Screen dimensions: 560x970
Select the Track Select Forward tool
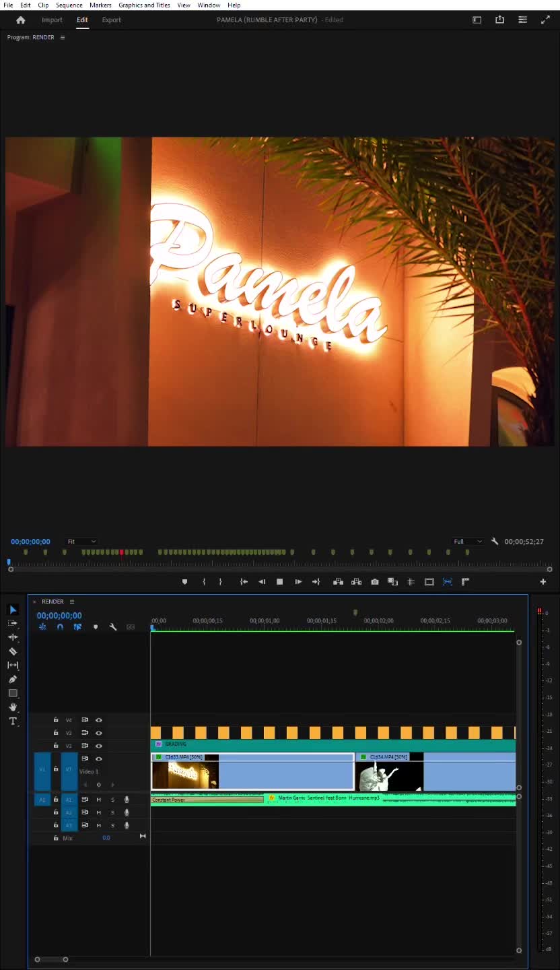(13, 623)
